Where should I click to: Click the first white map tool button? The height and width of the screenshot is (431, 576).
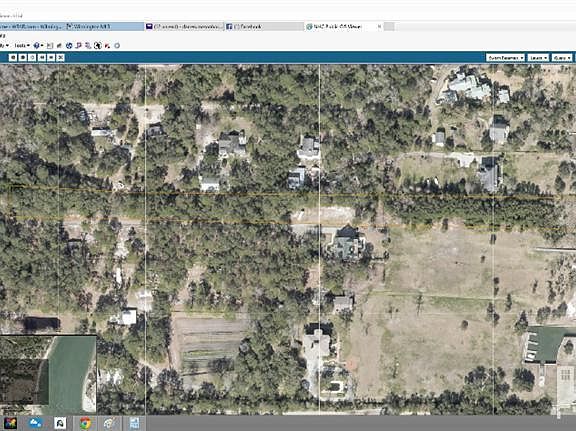(13, 57)
